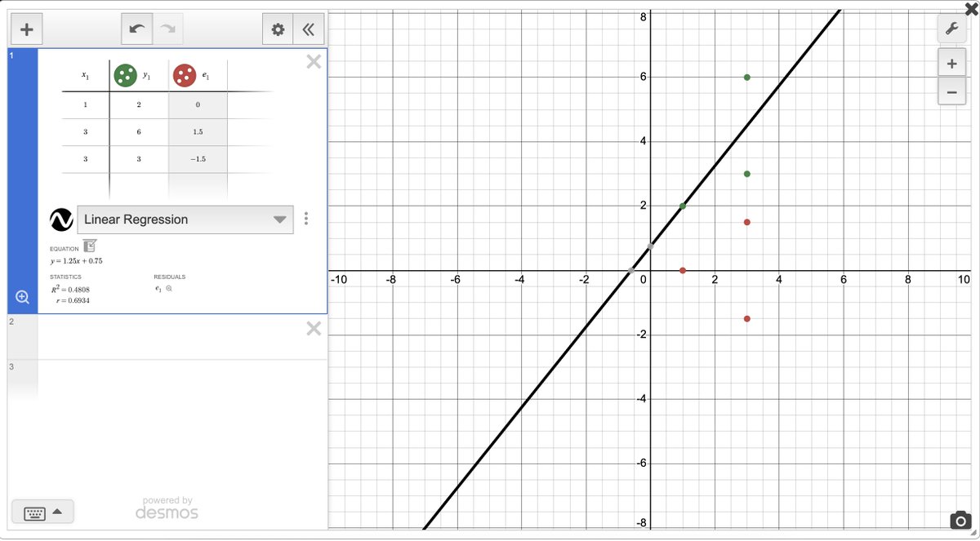Viewport: 980px width, 541px height.
Task: Click the r = 0.6934 statistic
Action: (73, 300)
